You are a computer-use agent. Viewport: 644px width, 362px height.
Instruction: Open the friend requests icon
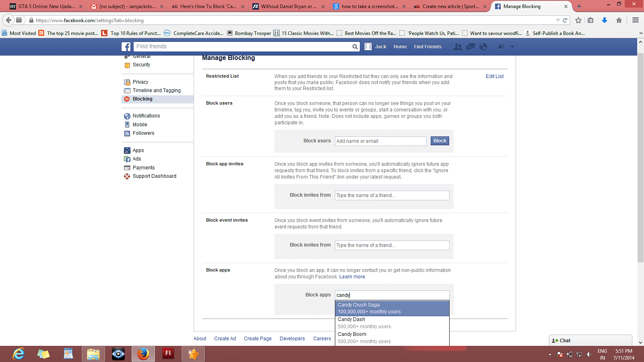[x=458, y=47]
